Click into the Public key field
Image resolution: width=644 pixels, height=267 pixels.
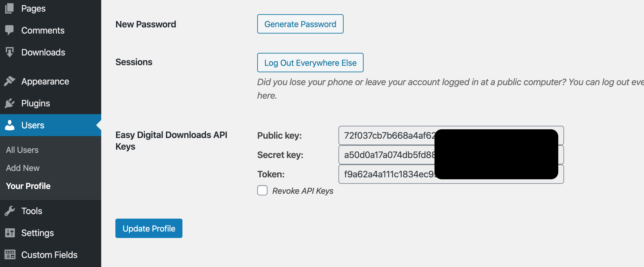[x=387, y=135]
